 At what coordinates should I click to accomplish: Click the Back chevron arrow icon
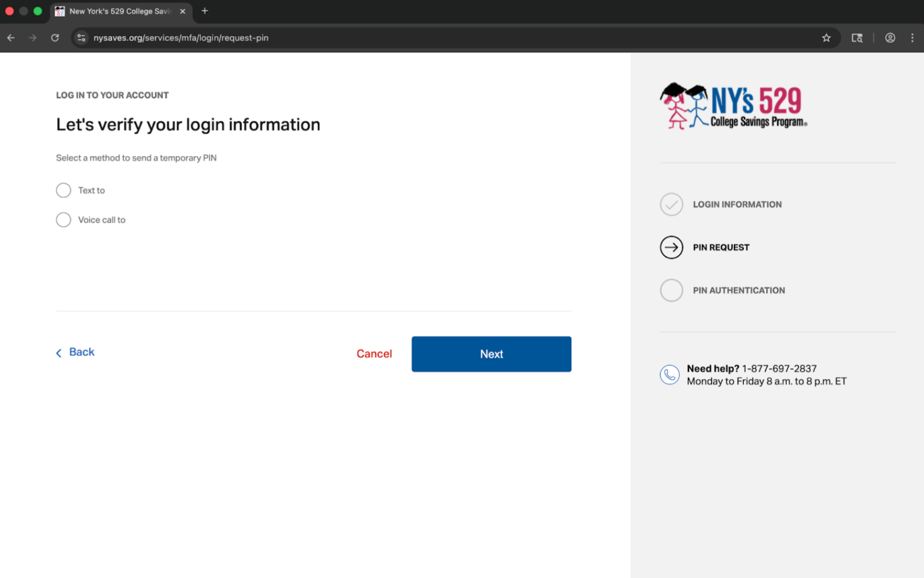(59, 353)
